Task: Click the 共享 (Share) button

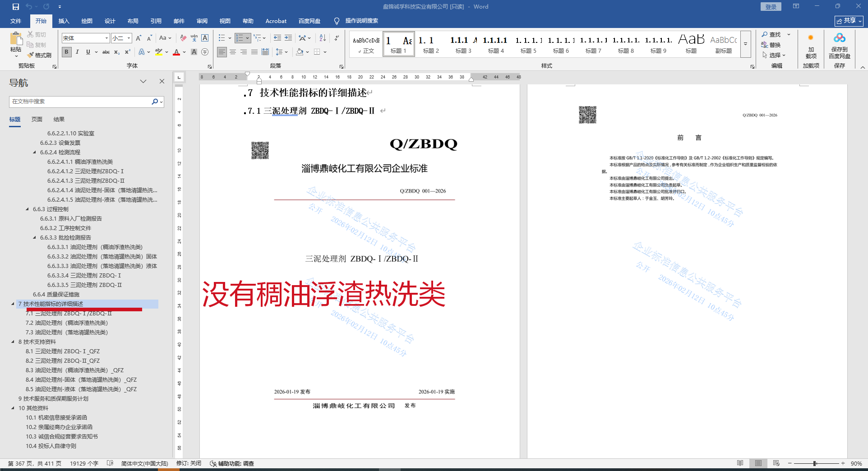Action: 849,21
